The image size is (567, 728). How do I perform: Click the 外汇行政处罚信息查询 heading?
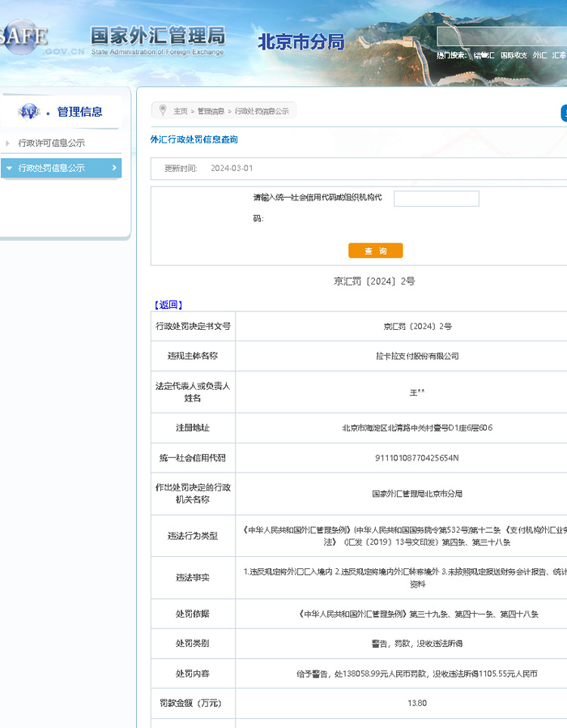coord(194,139)
